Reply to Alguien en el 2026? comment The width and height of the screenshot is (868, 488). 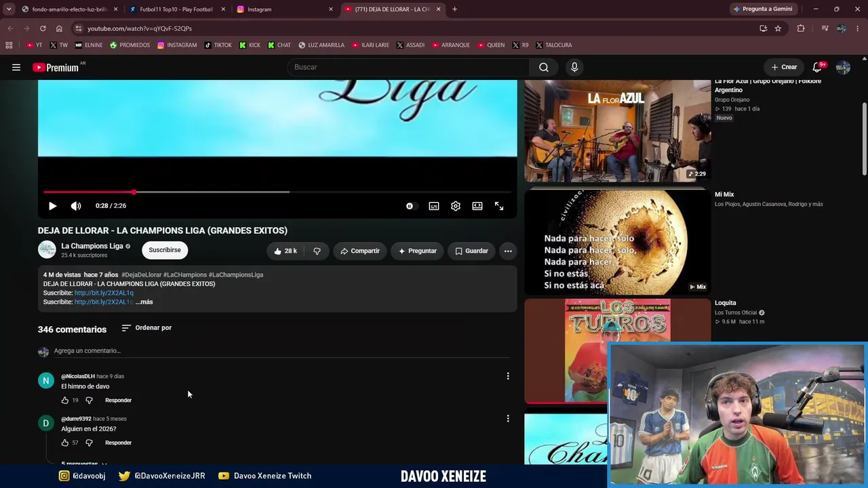click(118, 443)
